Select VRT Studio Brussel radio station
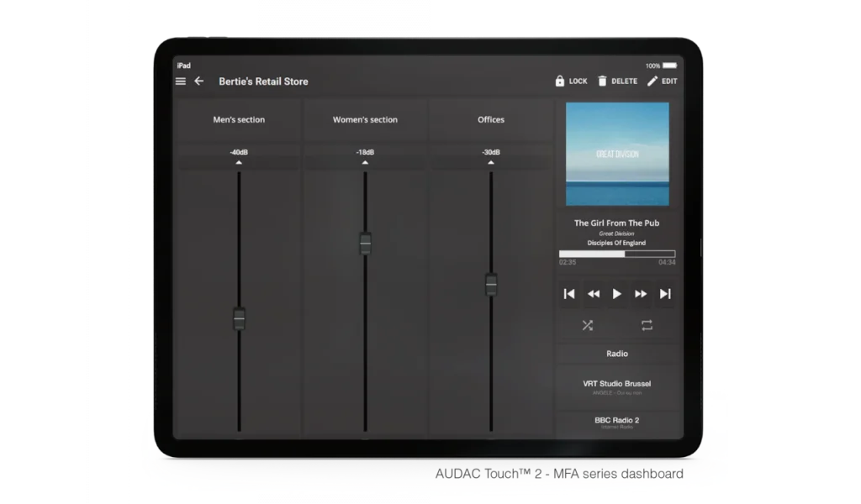 (617, 386)
